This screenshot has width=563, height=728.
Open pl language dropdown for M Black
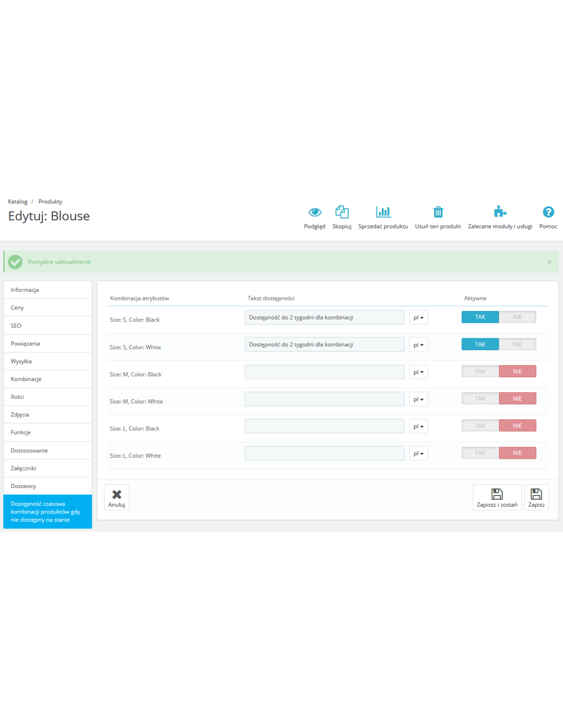click(x=418, y=372)
